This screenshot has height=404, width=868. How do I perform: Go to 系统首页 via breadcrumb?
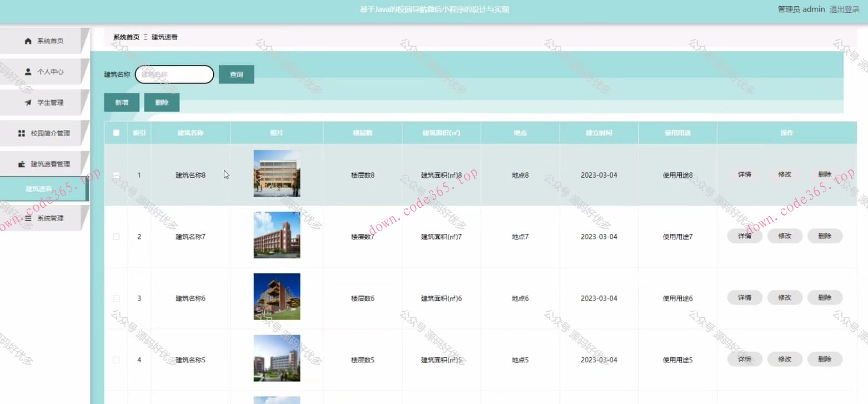[x=126, y=37]
